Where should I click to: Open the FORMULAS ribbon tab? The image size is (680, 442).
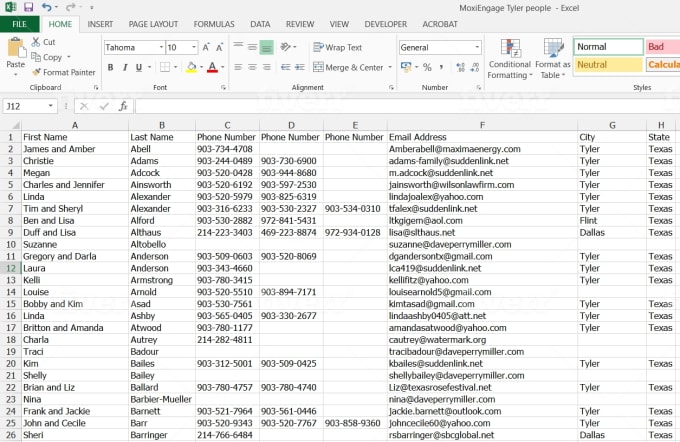pos(214,23)
